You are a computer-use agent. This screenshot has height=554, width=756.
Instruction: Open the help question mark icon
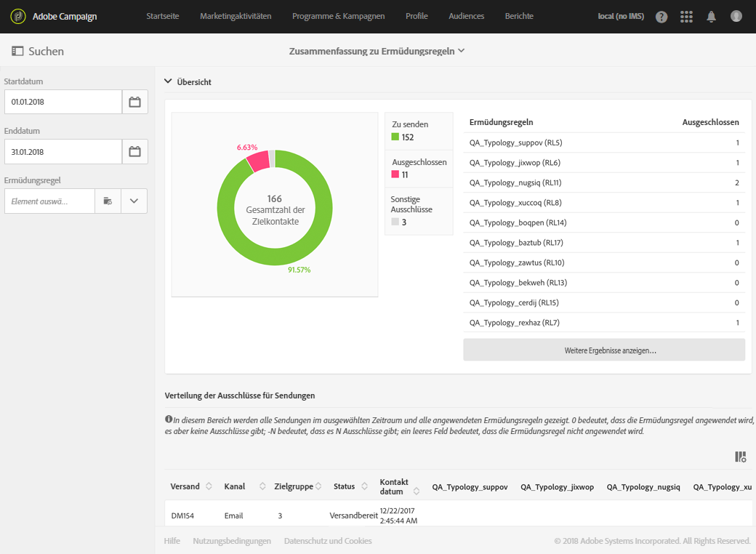[661, 17]
